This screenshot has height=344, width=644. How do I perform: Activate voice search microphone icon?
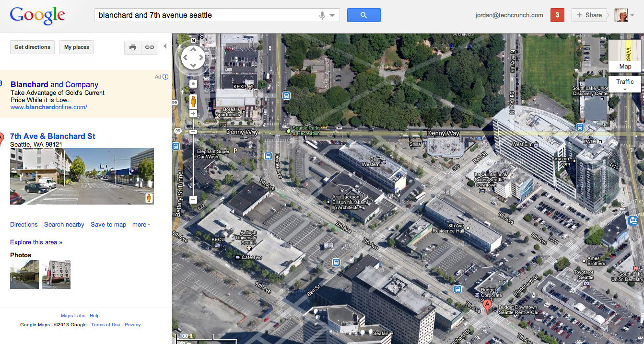(x=322, y=15)
